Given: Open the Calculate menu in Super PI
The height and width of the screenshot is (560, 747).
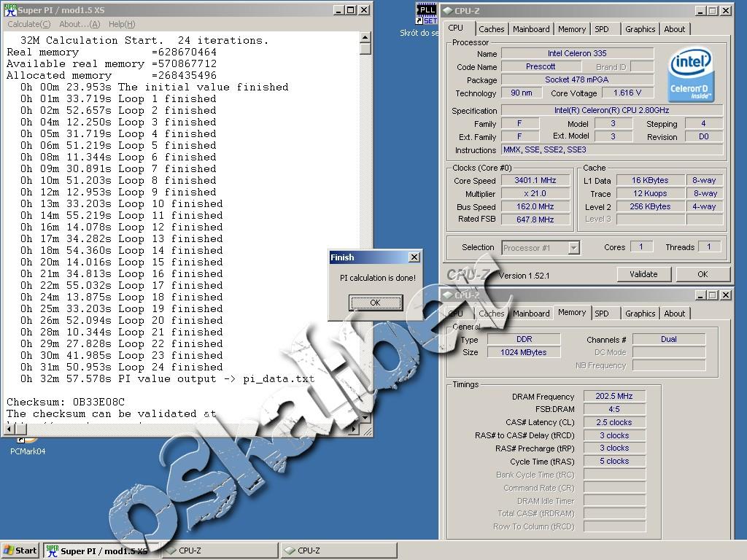Looking at the screenshot, I should tap(28, 24).
